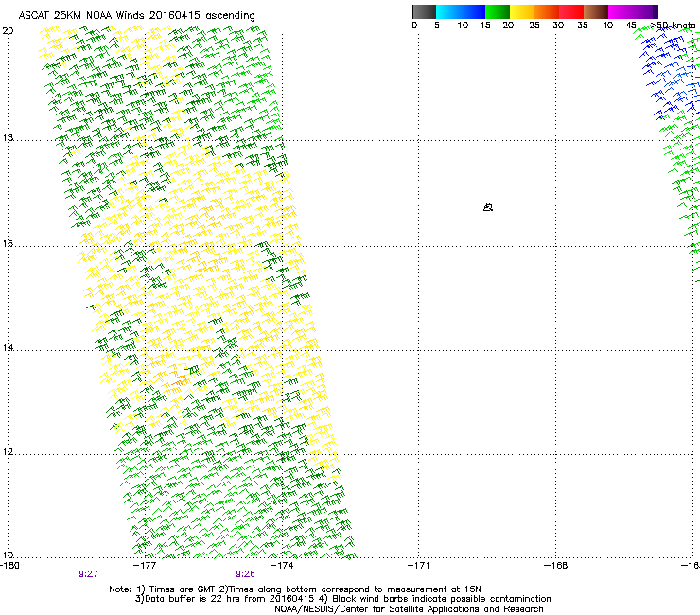Click the latitude axis label "10" at left edge
The height and width of the screenshot is (615, 700).
[8, 555]
